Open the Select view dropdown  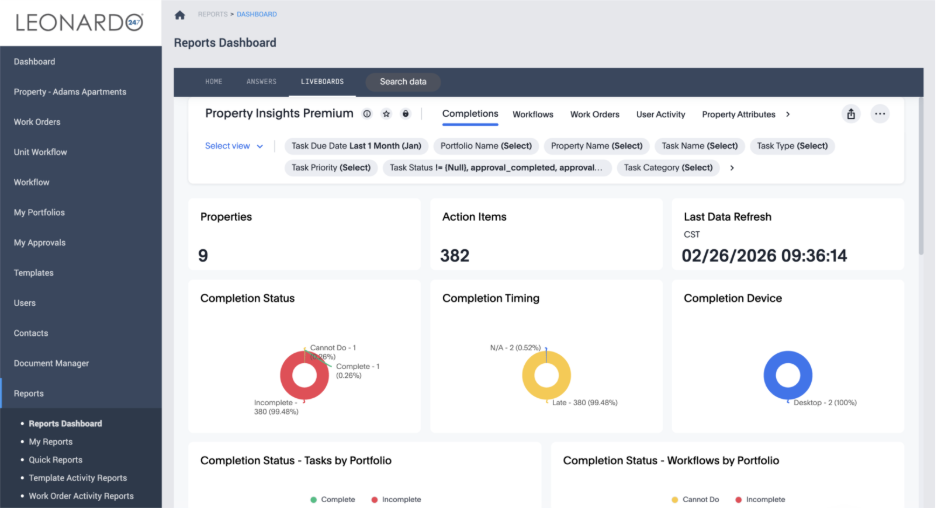point(234,146)
